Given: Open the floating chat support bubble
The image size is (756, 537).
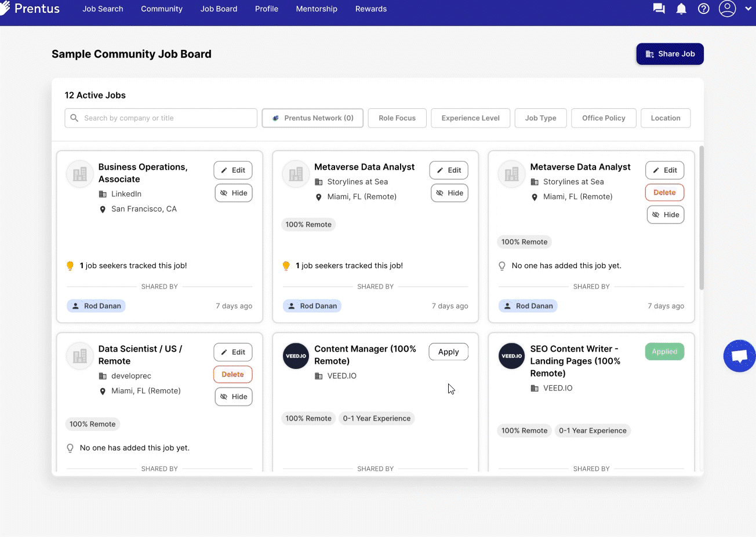Looking at the screenshot, I should point(739,356).
